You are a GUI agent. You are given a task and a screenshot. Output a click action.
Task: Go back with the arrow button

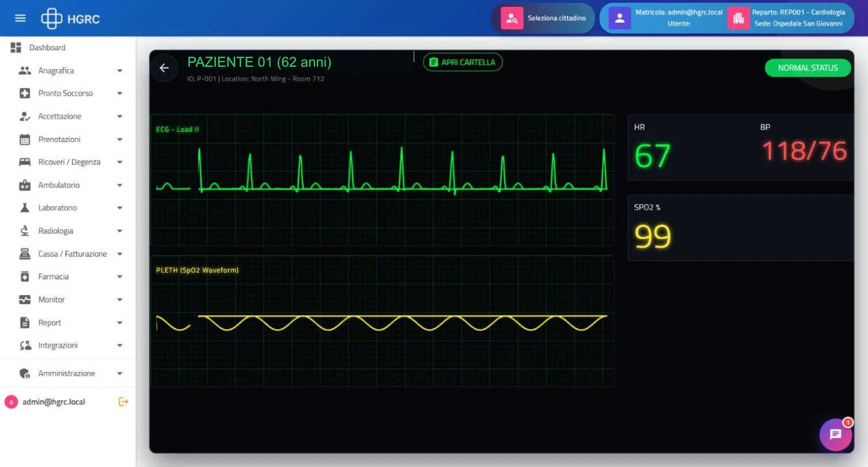tap(164, 68)
